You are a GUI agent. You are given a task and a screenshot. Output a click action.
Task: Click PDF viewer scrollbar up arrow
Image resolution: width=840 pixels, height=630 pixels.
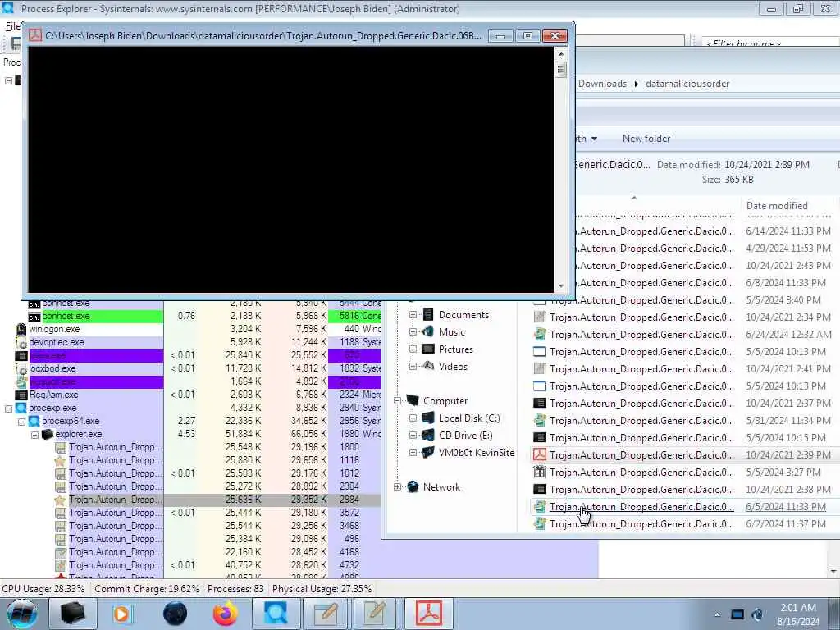click(x=561, y=54)
